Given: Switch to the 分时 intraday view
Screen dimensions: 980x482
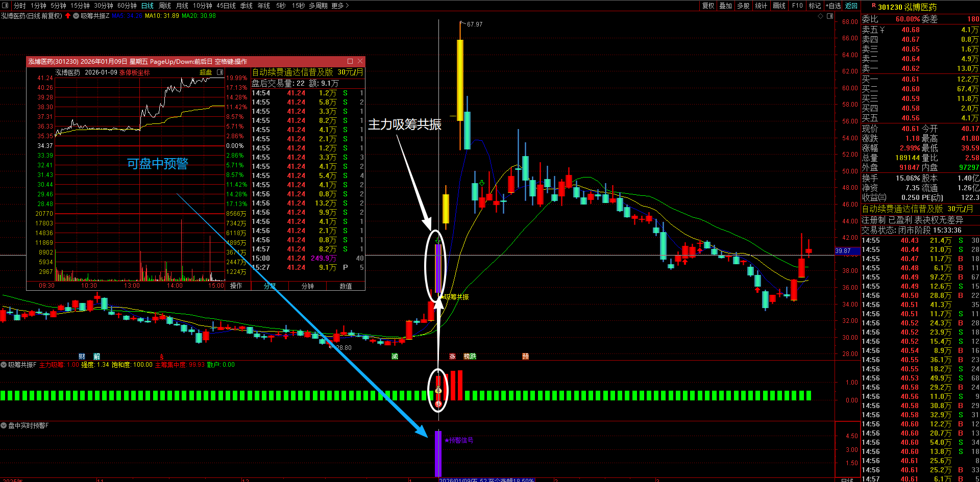Looking at the screenshot, I should click(x=19, y=6).
